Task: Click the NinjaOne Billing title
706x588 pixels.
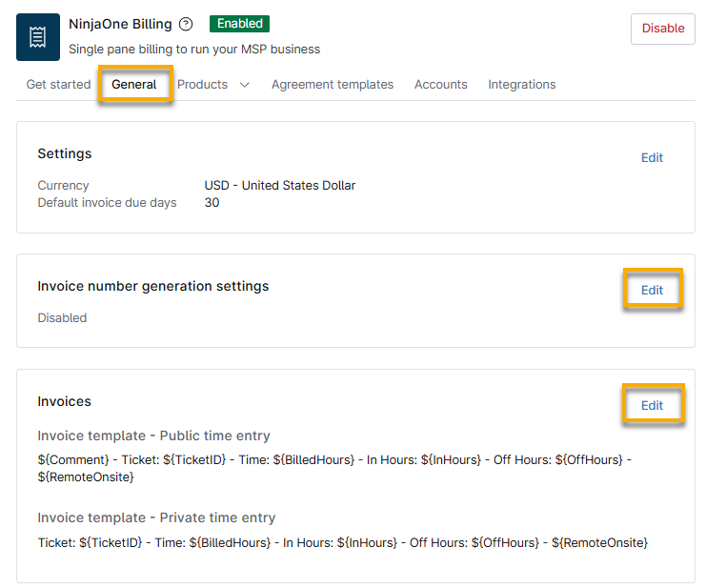Action: click(x=120, y=24)
